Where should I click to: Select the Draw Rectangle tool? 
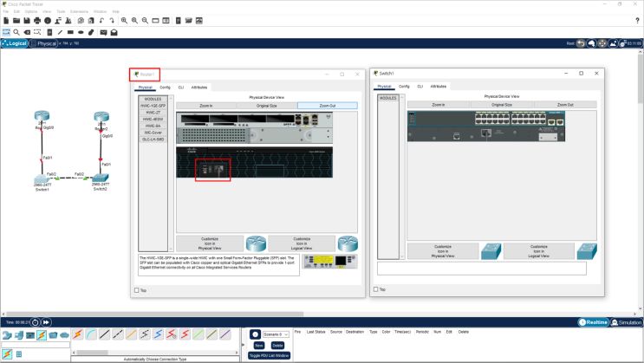(70, 32)
